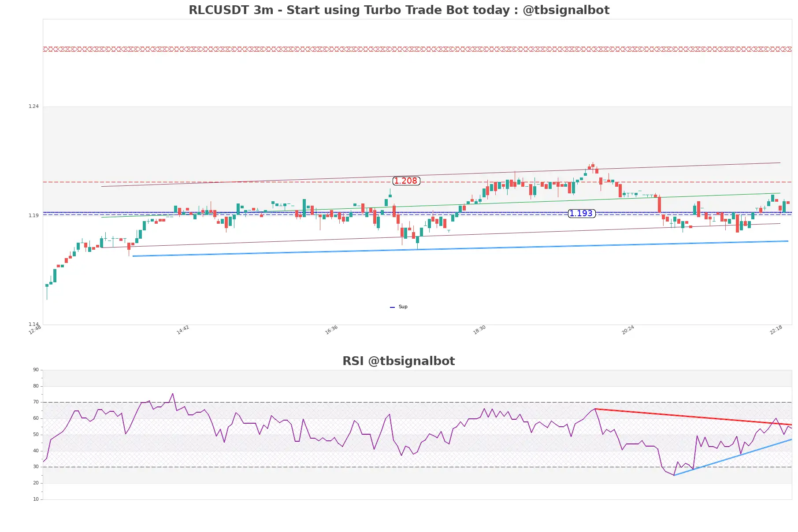Click the red crosshatched resistance band
The width and height of the screenshot is (798, 532).
[x=417, y=49]
